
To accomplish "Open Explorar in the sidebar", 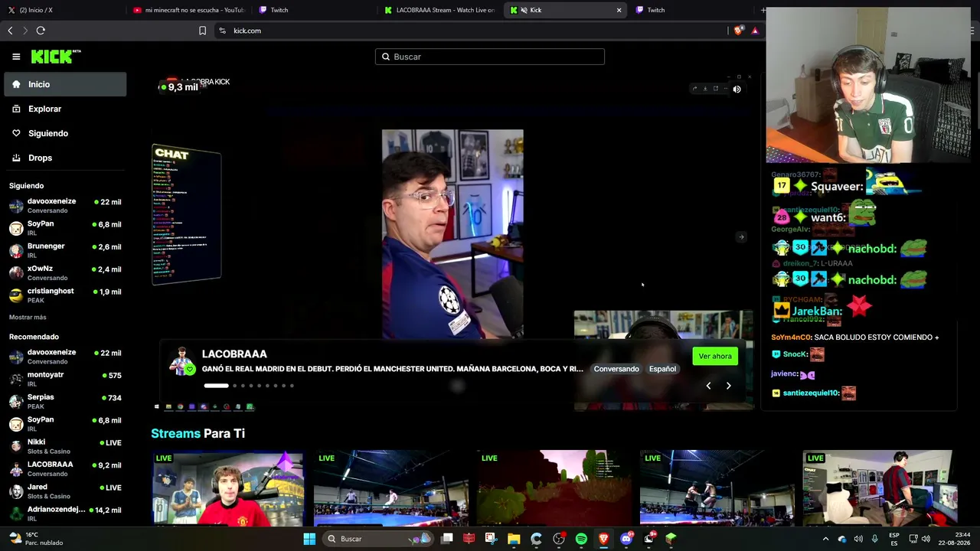I will coord(65,109).
